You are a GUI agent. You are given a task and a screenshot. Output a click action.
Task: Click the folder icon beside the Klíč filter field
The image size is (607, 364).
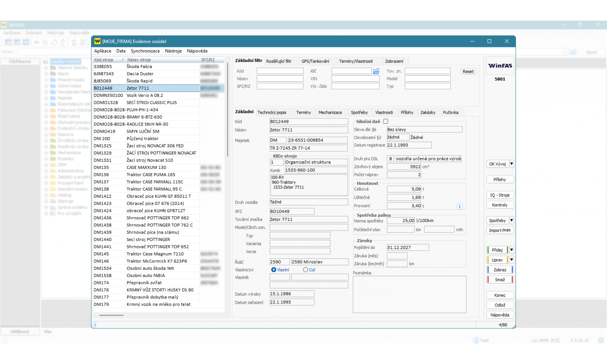click(x=376, y=71)
